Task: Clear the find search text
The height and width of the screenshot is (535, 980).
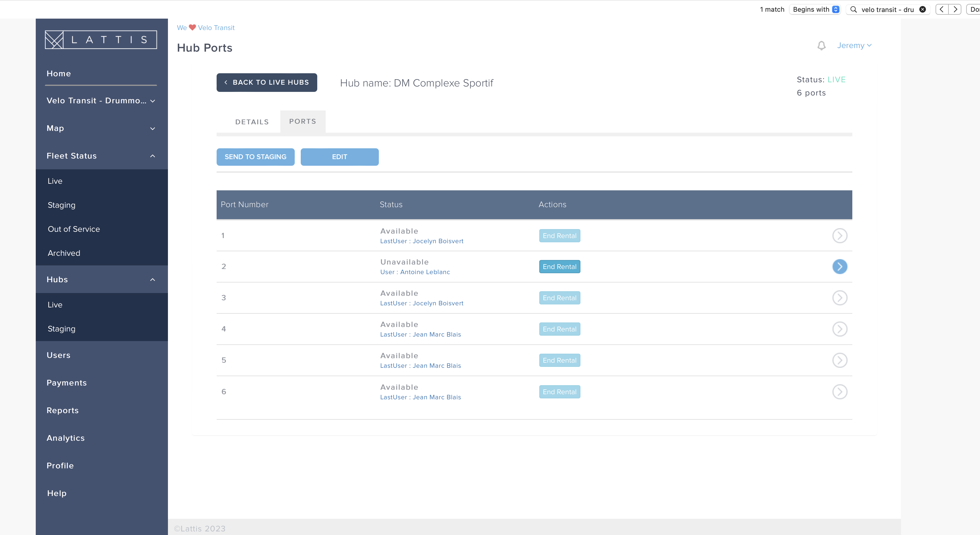Action: click(x=923, y=10)
